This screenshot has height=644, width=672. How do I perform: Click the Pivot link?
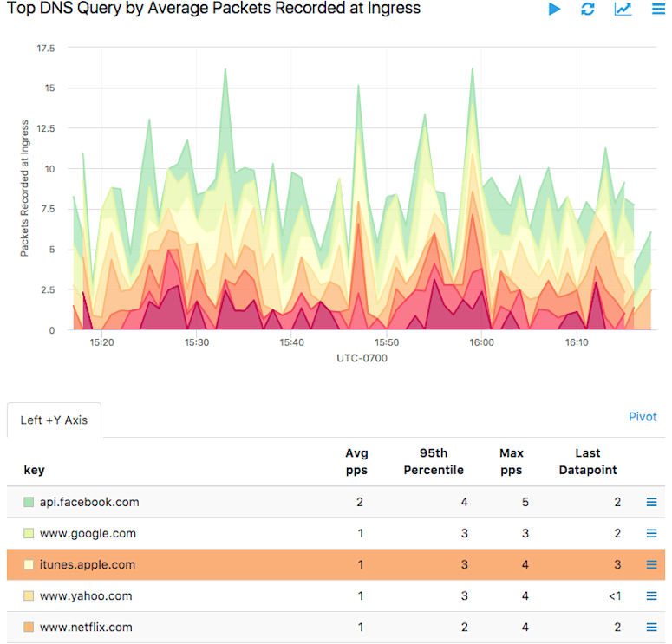point(642,417)
